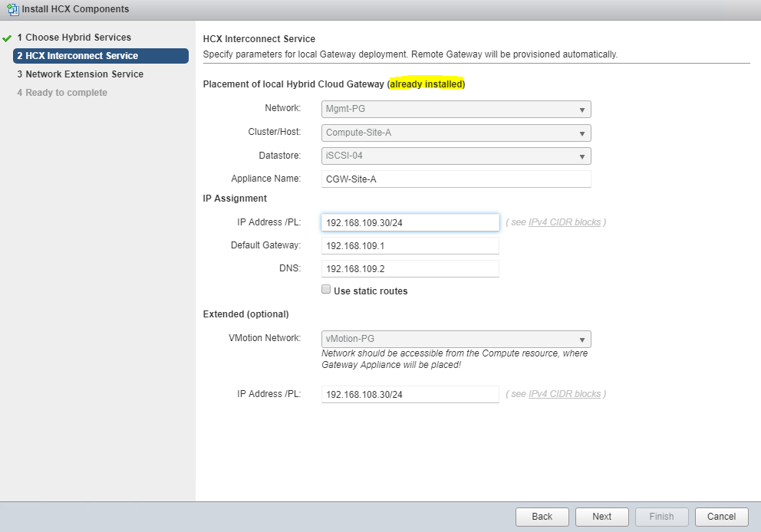The image size is (761, 532).
Task: Click the disabled Finish button
Action: 661,517
